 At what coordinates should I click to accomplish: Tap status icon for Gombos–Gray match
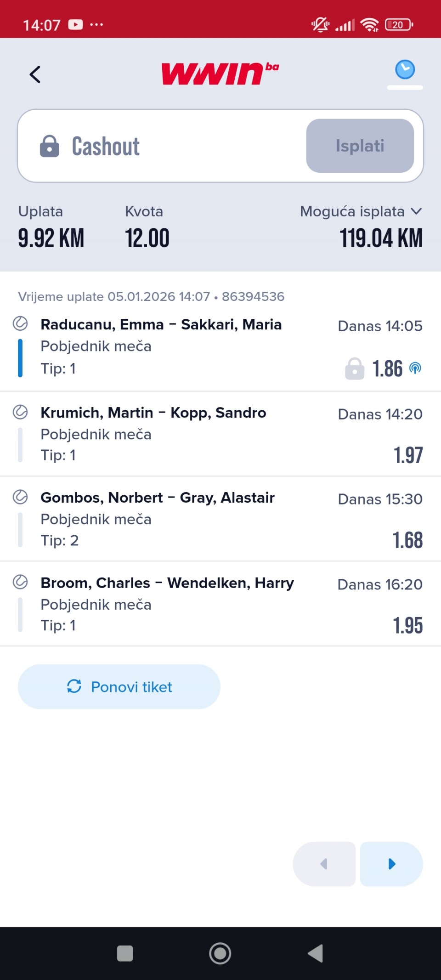20,497
